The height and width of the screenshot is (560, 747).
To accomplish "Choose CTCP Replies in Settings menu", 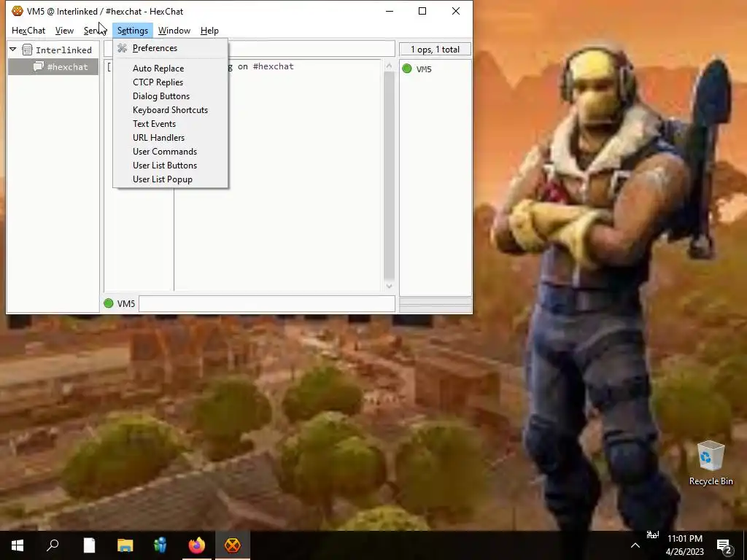I will [x=158, y=82].
